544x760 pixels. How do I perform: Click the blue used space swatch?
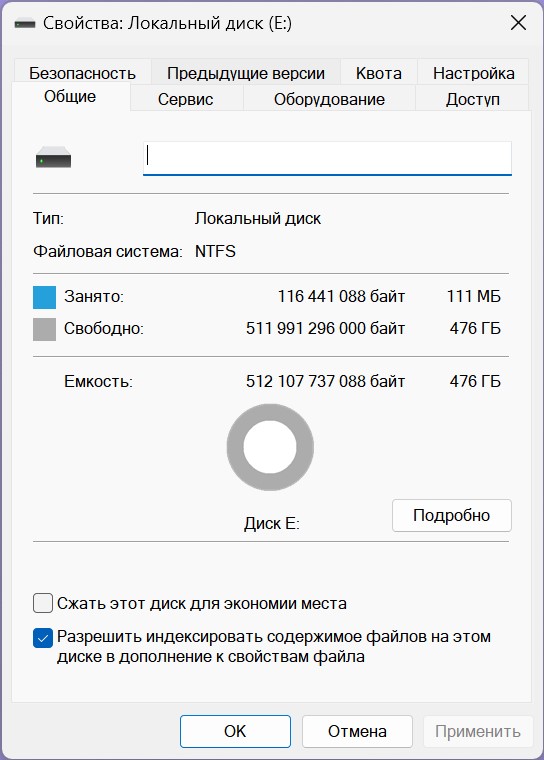pos(44,297)
